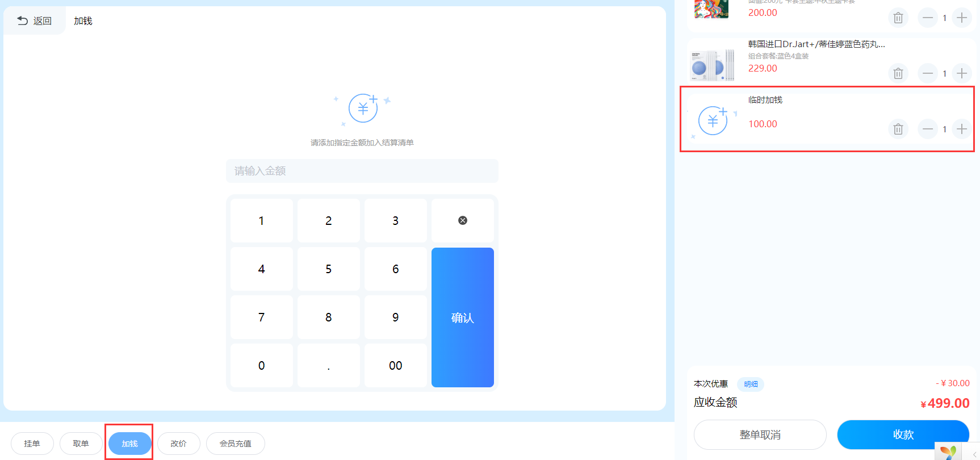Click the 取单 button
The image size is (980, 460).
[x=81, y=444]
